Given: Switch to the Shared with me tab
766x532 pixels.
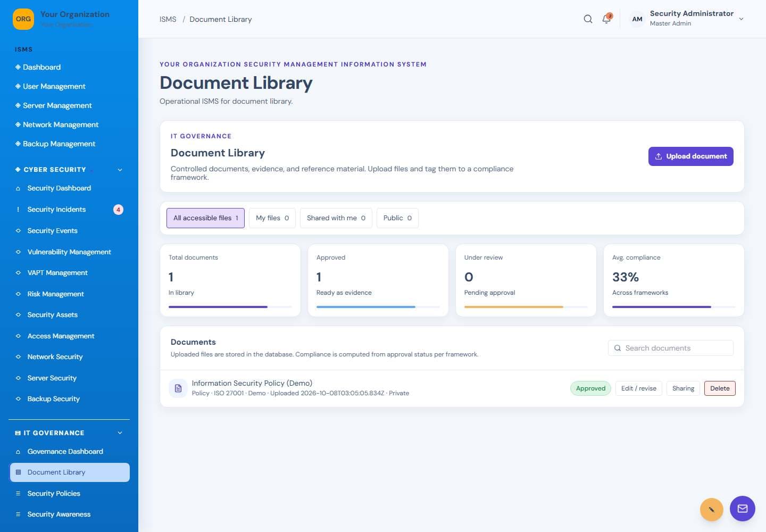Looking at the screenshot, I should (x=336, y=218).
